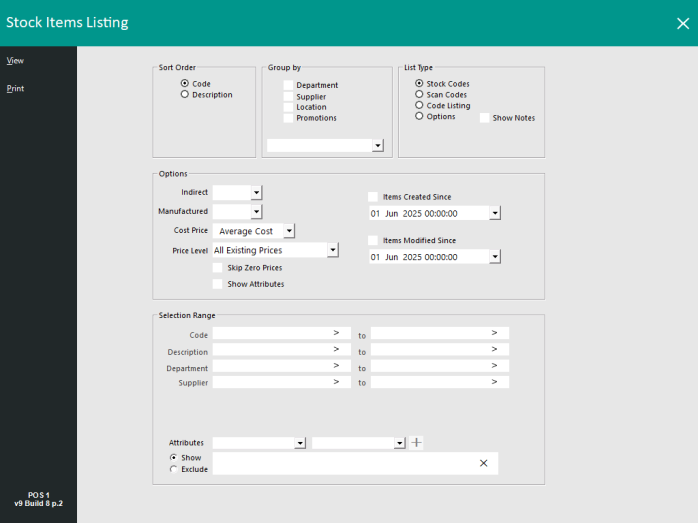Select Description sort order

point(185,94)
